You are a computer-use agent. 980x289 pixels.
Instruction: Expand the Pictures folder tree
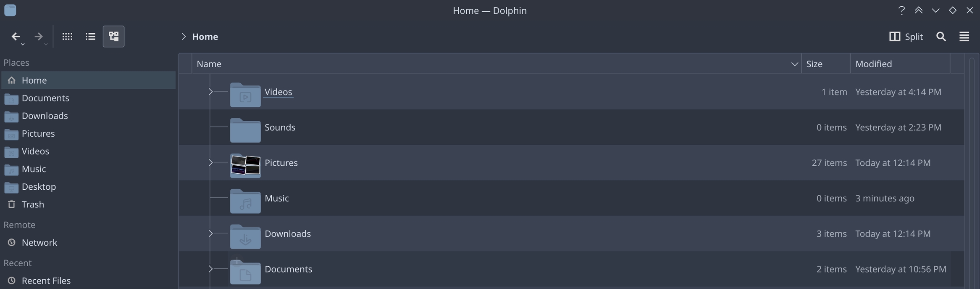click(210, 163)
